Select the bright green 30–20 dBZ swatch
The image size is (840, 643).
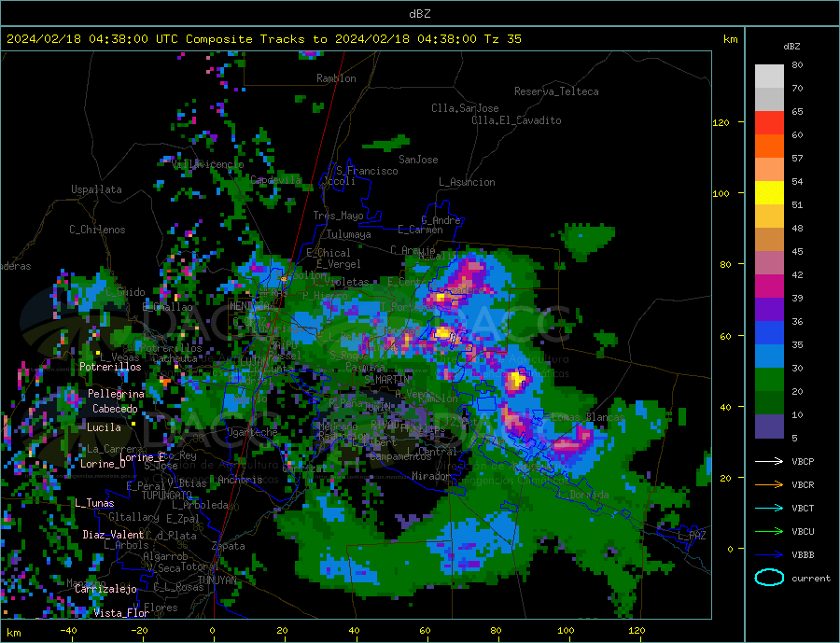pyautogui.click(x=769, y=380)
